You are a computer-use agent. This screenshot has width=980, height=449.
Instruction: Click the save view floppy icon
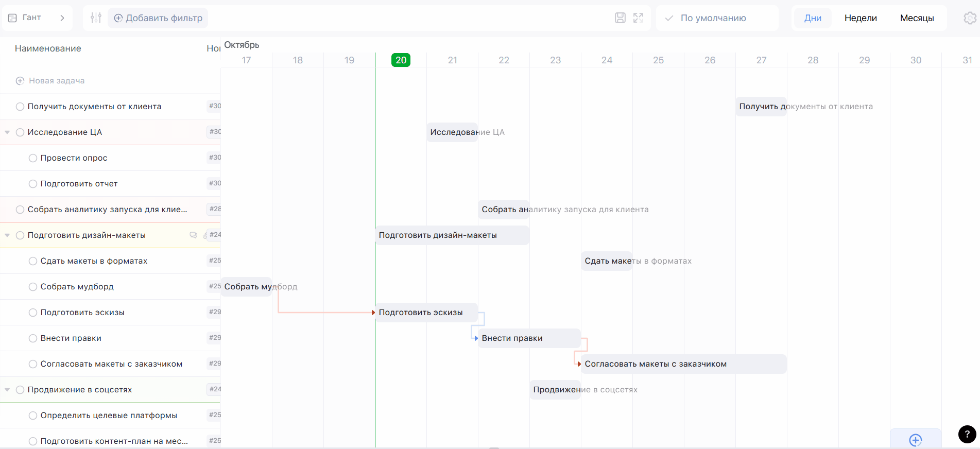(x=620, y=18)
